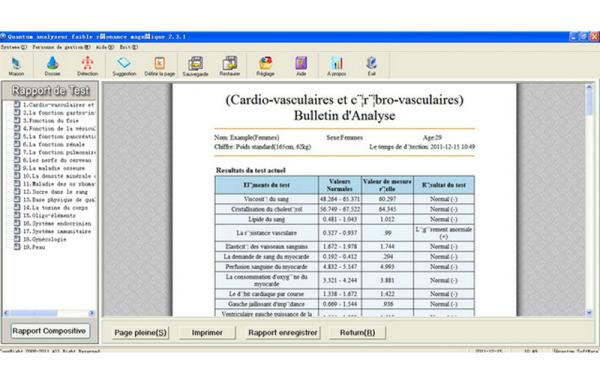Open the Aide menu in menu bar
Screen dimensions: 600x386
pyautogui.click(x=105, y=47)
